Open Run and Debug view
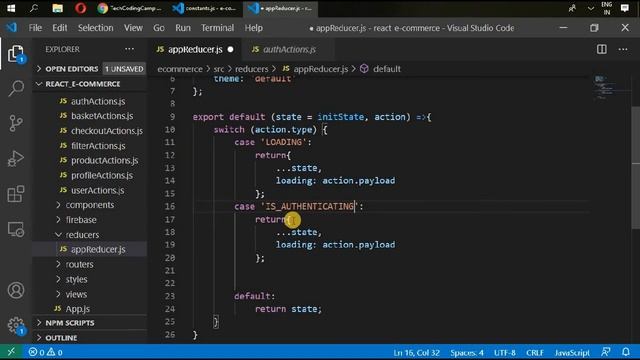The image size is (640, 360). (x=16, y=158)
